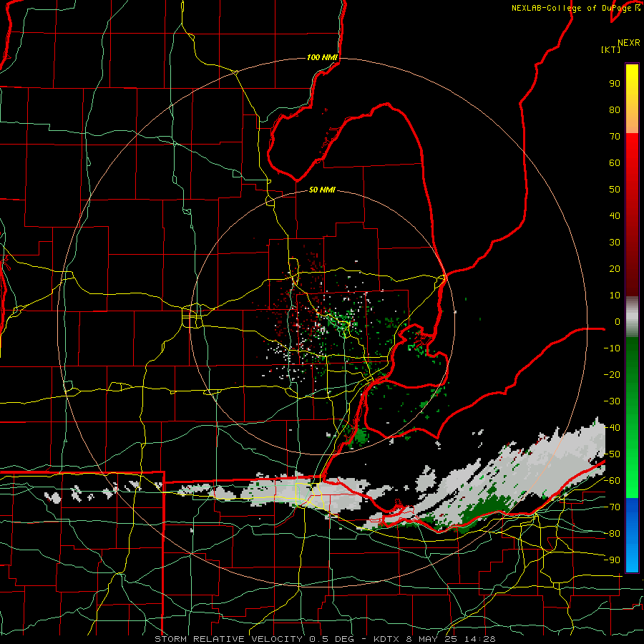Pick the blue segment of the velocity color bar
The image size is (644, 644).
point(632,535)
